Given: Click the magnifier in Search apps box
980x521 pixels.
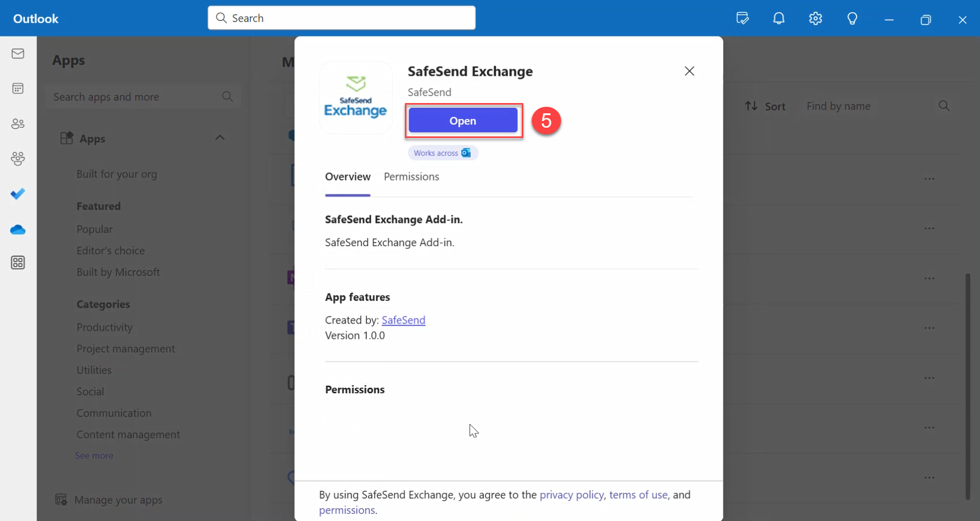Looking at the screenshot, I should point(228,96).
